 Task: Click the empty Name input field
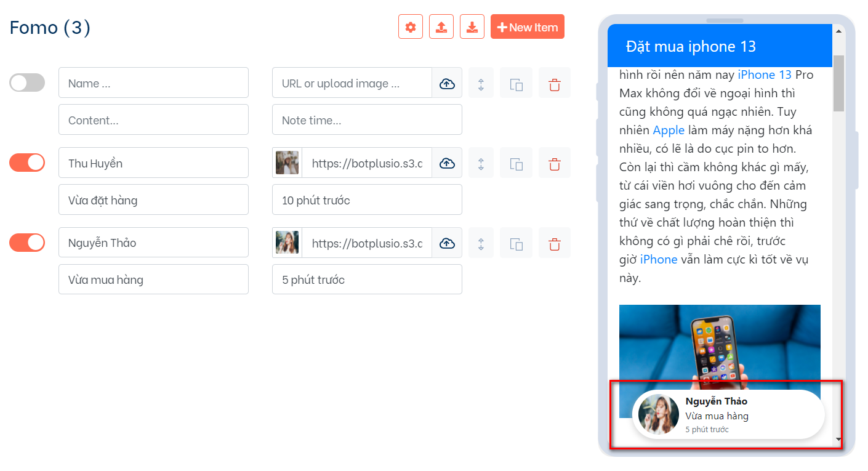pyautogui.click(x=153, y=83)
